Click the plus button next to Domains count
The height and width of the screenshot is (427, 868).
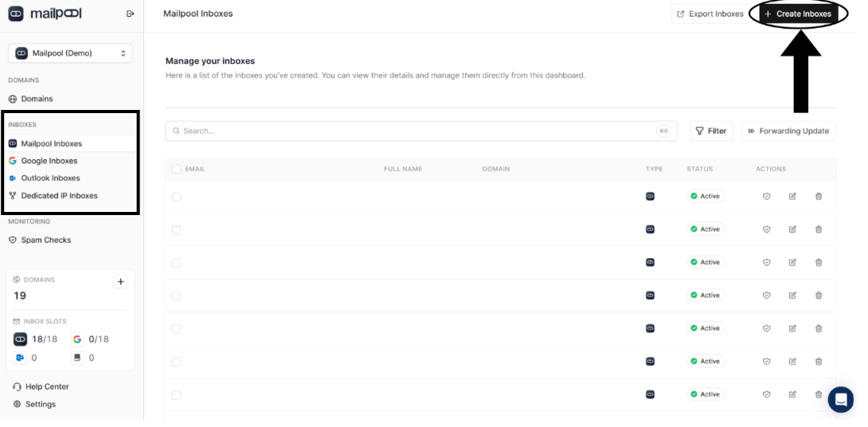click(120, 282)
